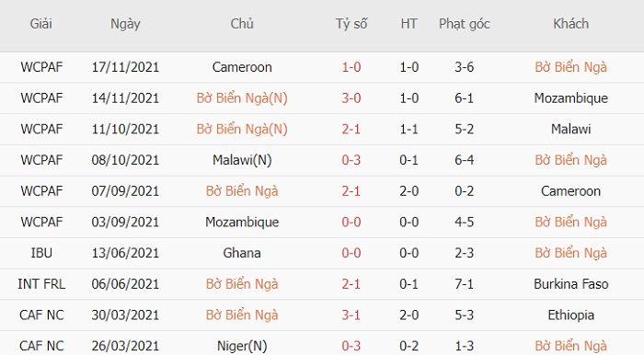Screen dimensions: 644x355
Task: Click corner stats 7-1 for Burkina Faso match
Action: coord(464,284)
